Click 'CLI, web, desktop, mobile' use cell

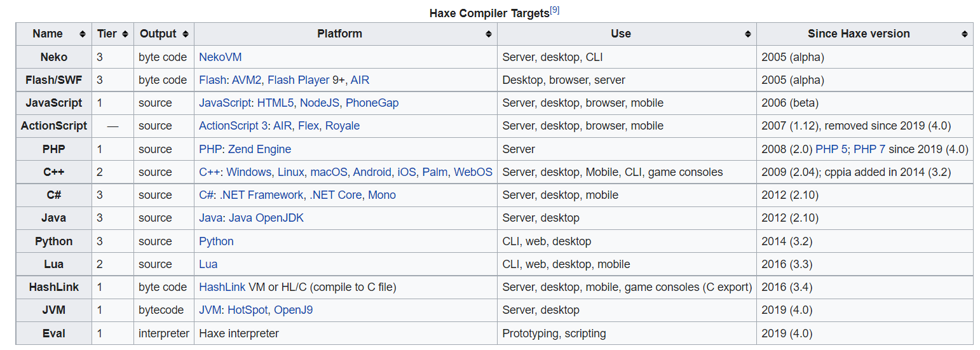tap(627, 264)
